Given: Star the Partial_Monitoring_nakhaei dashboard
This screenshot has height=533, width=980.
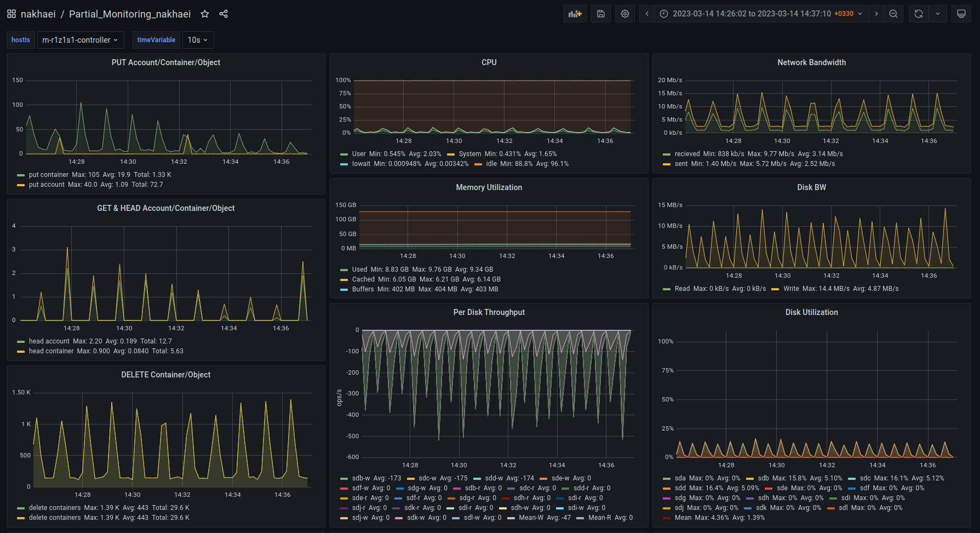Looking at the screenshot, I should tap(205, 14).
